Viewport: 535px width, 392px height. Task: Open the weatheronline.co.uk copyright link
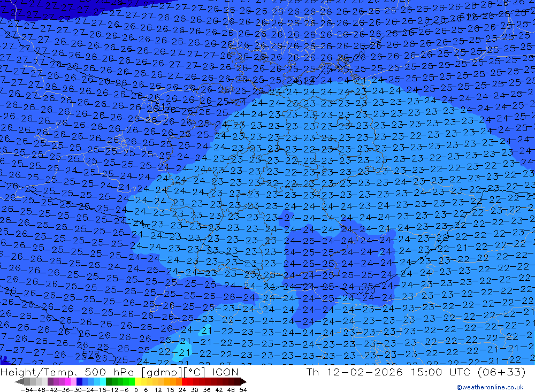coord(490,387)
